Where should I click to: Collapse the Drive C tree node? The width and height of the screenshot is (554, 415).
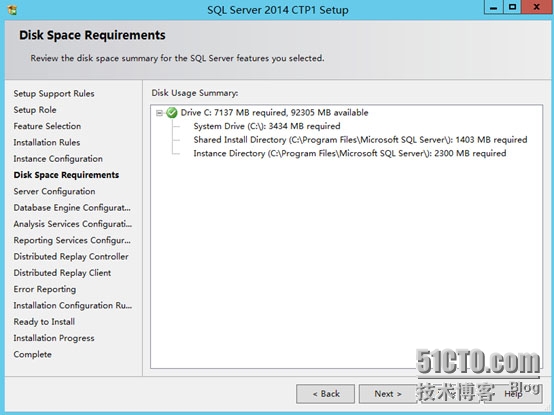(160, 113)
